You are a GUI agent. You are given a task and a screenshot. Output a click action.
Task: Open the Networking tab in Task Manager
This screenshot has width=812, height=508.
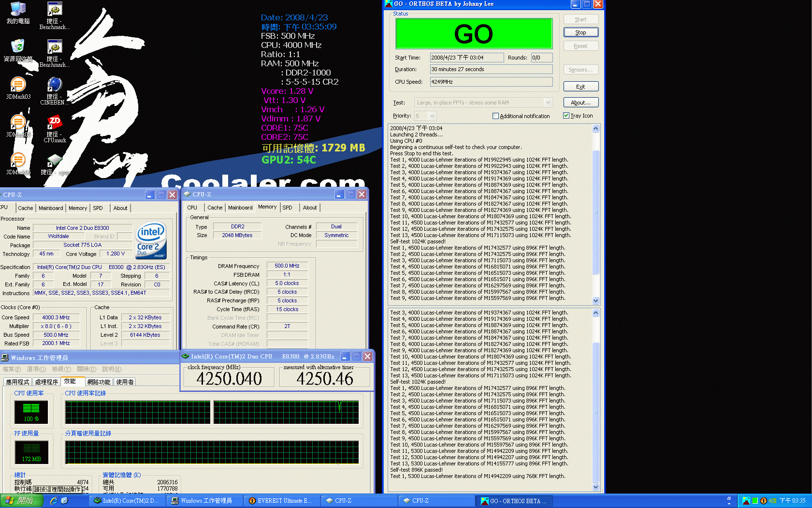99,382
